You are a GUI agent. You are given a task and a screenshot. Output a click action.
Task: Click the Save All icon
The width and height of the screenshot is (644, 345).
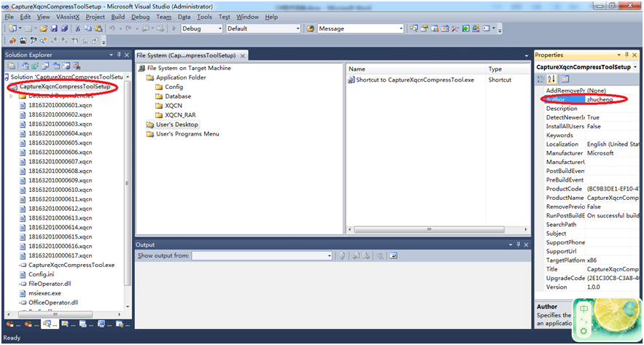64,28
